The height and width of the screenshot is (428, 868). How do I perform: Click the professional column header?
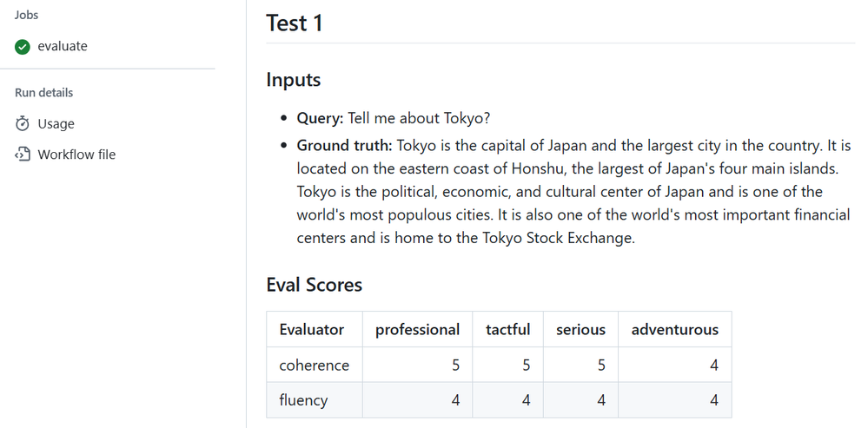tap(417, 330)
